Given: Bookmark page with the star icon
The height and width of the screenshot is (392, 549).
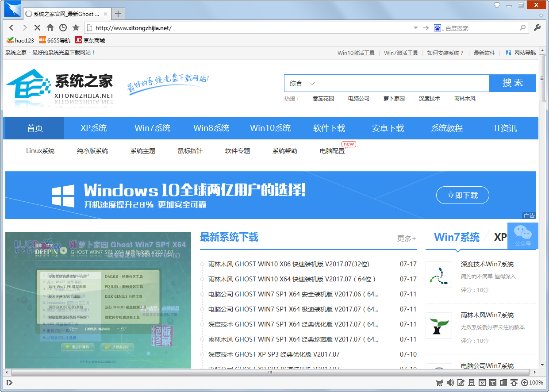Looking at the screenshot, I should [76, 28].
